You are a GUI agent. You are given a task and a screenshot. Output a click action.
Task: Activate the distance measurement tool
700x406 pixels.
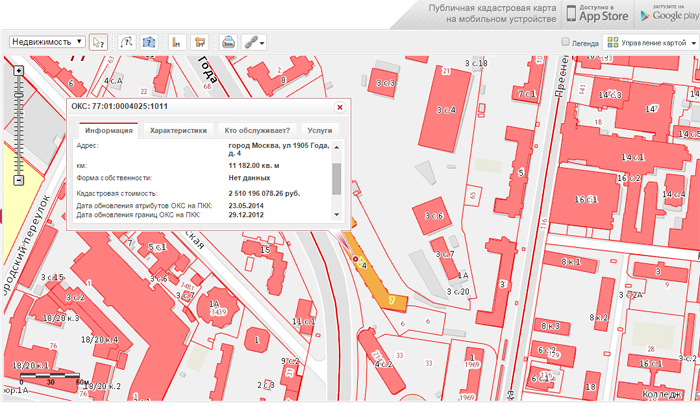[176, 42]
